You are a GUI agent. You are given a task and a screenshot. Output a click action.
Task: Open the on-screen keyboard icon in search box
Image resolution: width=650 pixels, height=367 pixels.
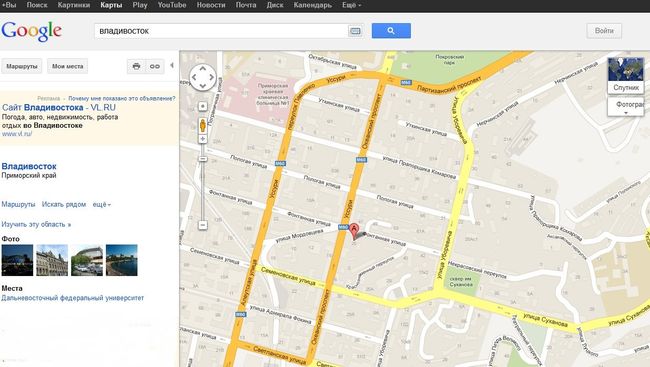355,31
